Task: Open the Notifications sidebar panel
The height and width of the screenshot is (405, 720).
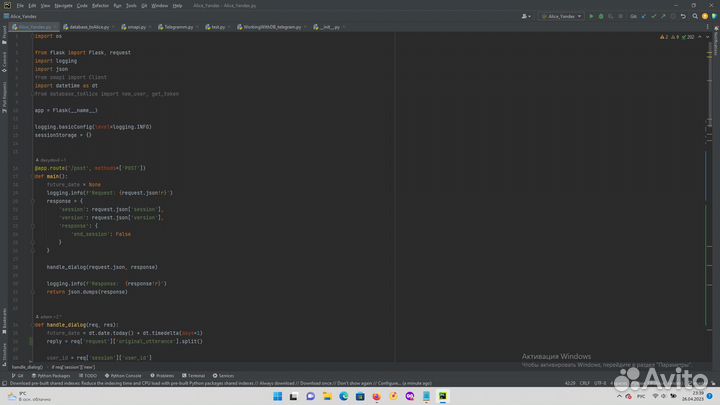Action: 716,42
